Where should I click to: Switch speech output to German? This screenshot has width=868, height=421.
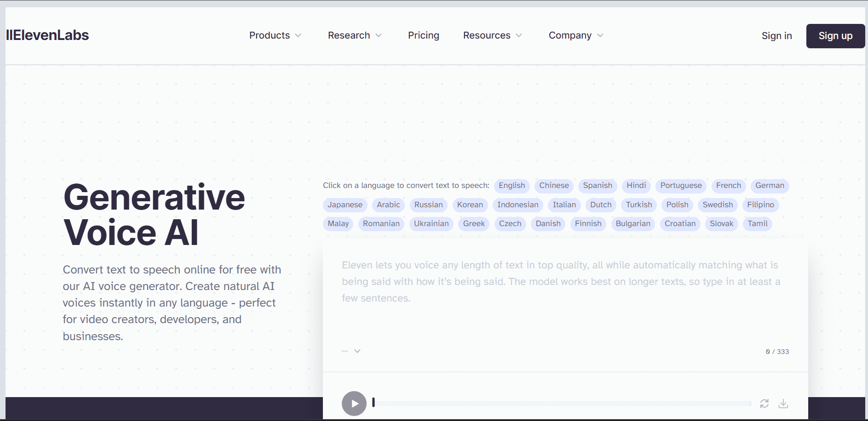point(770,186)
